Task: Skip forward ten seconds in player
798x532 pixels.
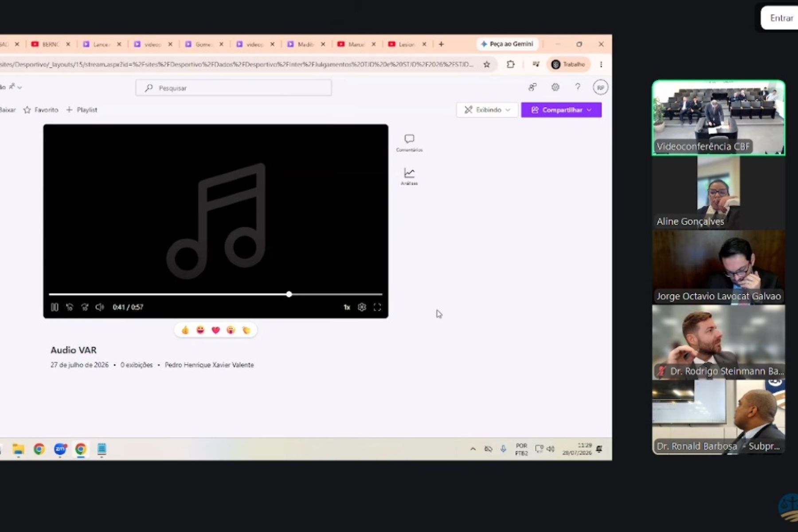Action: [85, 307]
